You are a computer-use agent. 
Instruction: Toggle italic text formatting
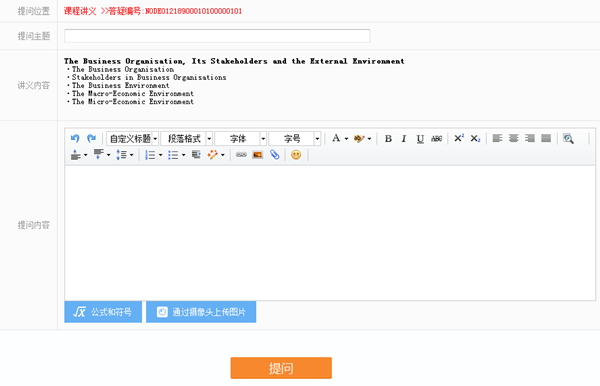click(404, 138)
